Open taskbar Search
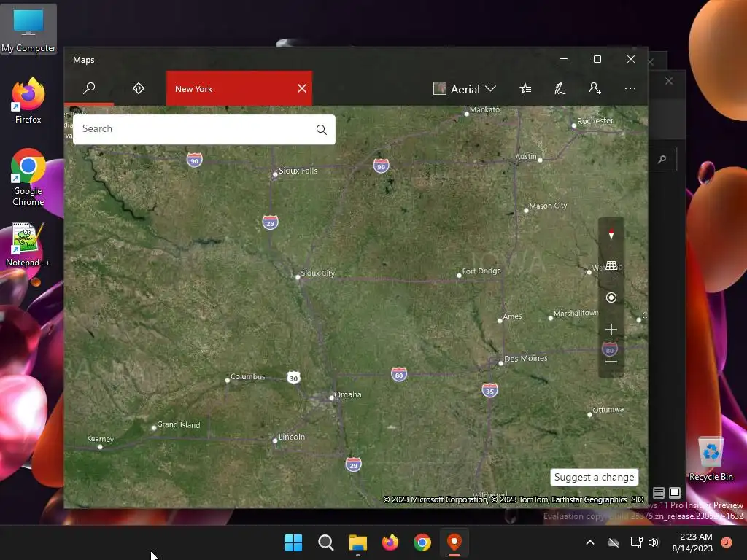 pos(326,542)
